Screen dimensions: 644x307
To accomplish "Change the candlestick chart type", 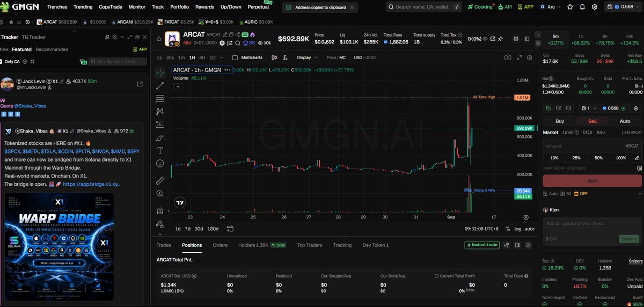I will point(274,57).
